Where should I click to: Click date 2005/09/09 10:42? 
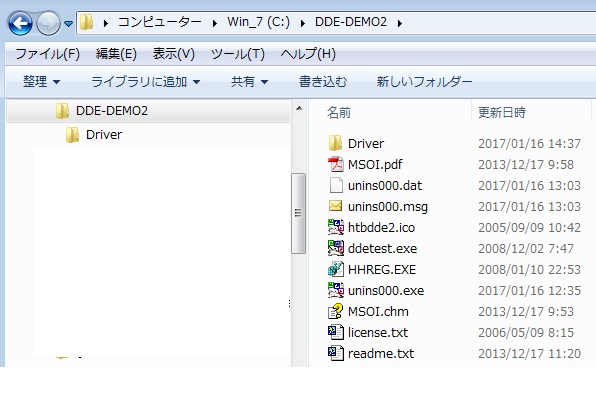tap(529, 227)
